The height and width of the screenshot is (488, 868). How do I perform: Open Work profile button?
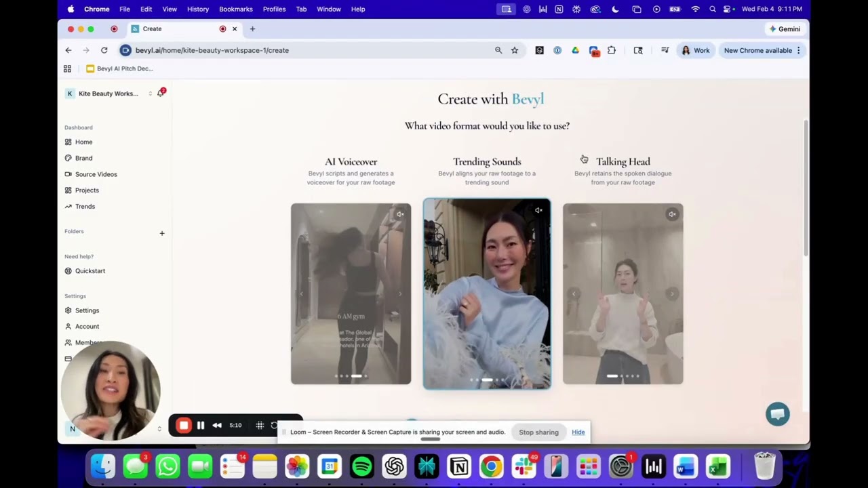[696, 50]
